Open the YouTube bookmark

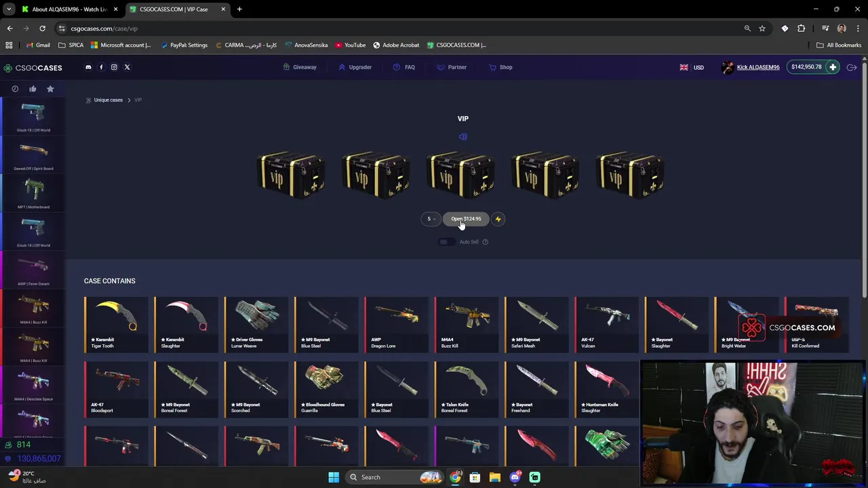pos(350,45)
